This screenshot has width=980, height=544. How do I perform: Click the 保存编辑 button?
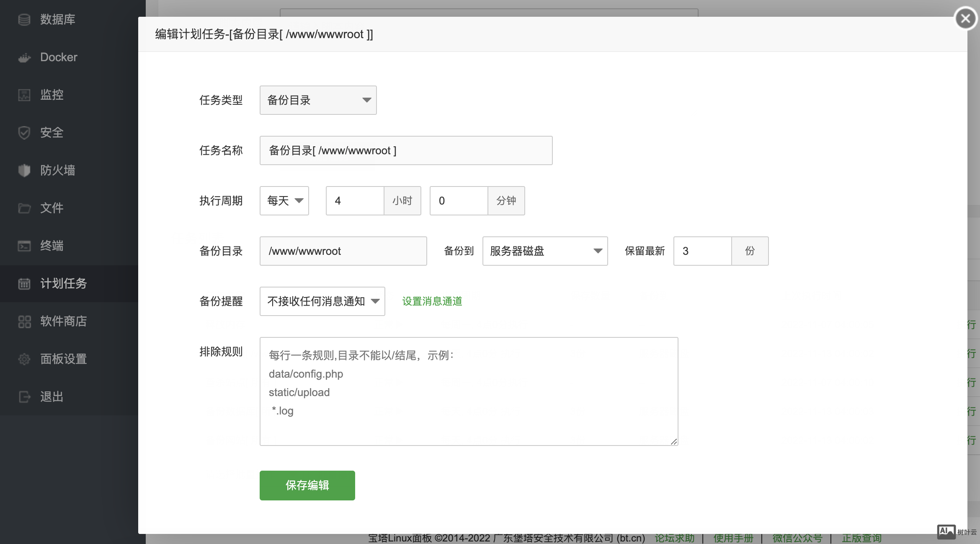pyautogui.click(x=307, y=485)
